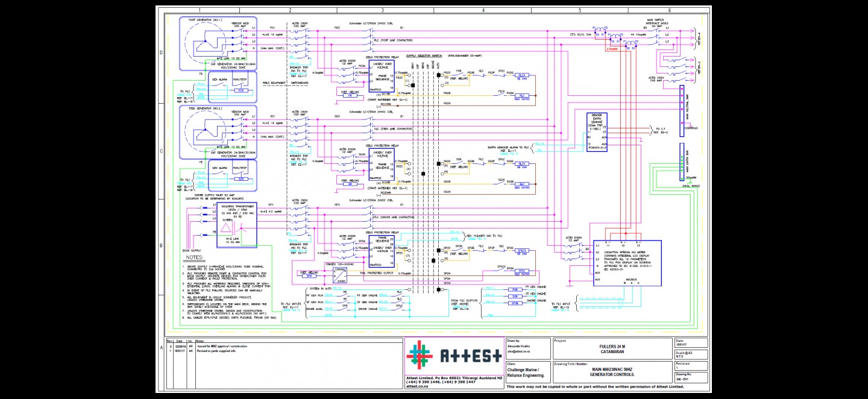Click the 'NOTES:' heading
The image size is (868, 399).
pyautogui.click(x=194, y=257)
